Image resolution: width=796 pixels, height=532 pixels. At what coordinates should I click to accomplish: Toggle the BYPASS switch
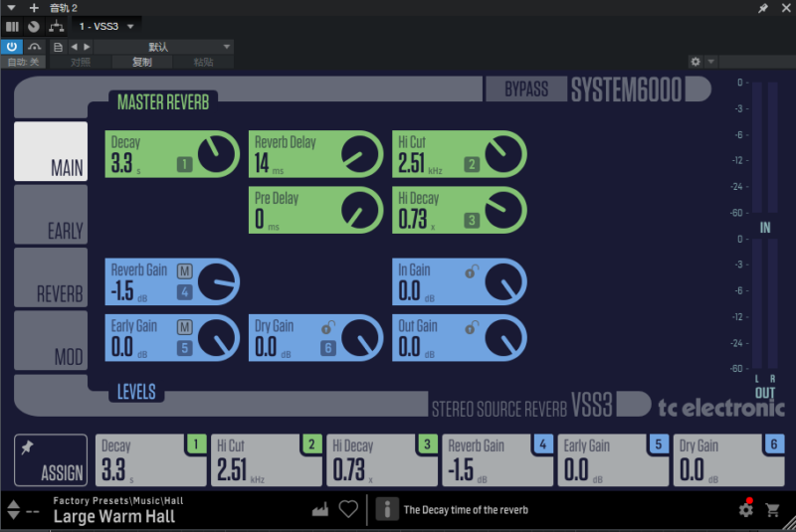click(525, 89)
